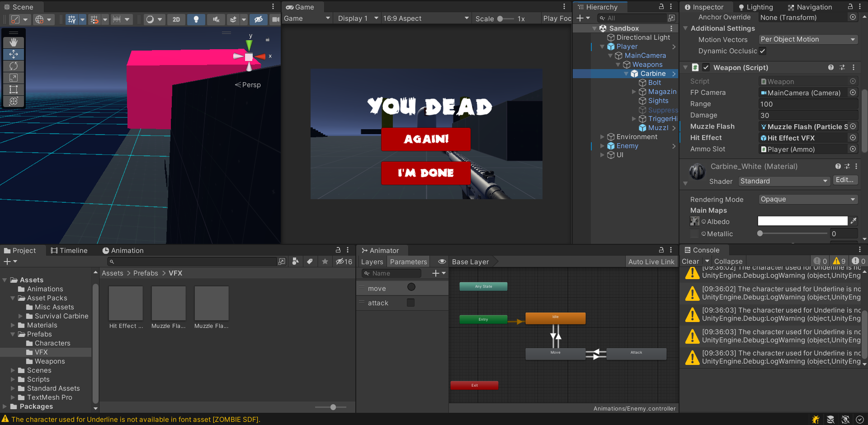868x425 pixels.
Task: Toggle 2D scene view mode
Action: [176, 19]
